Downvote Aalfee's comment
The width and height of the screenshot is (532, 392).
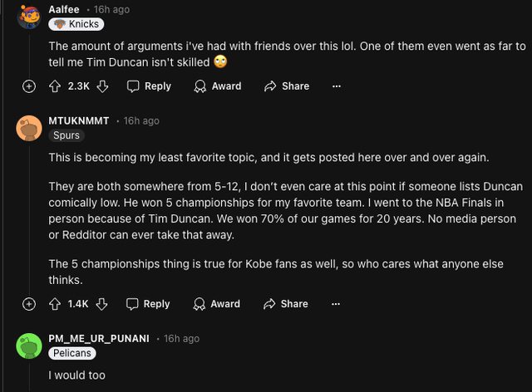(103, 86)
